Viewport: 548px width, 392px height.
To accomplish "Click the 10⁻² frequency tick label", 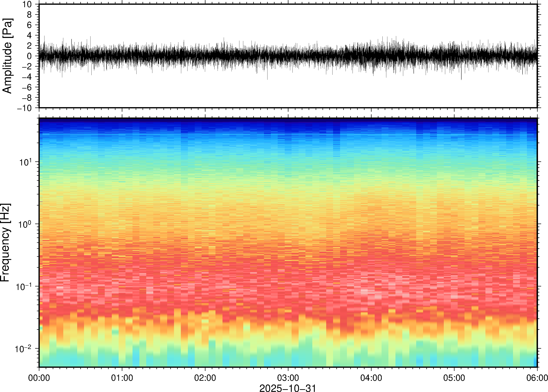I will [x=23, y=349].
